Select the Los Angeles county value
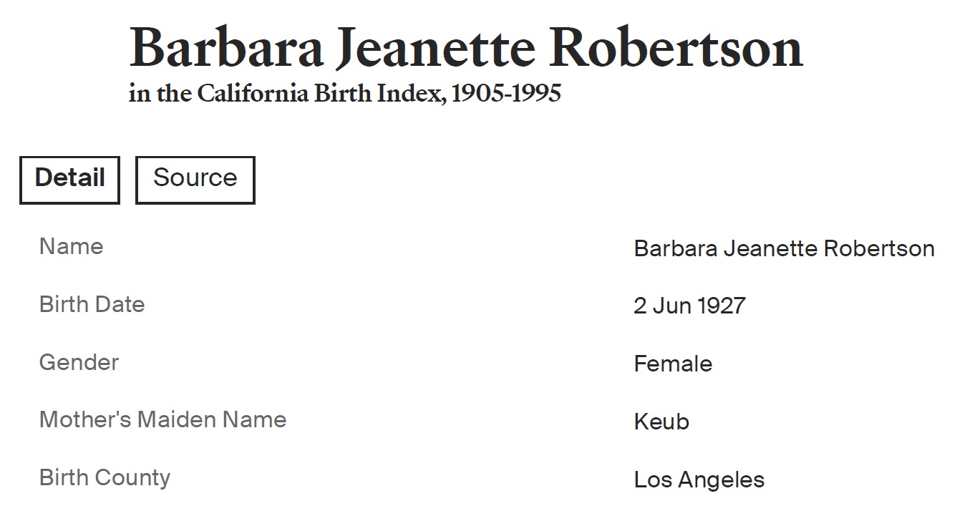980x506 pixels. pos(699,480)
